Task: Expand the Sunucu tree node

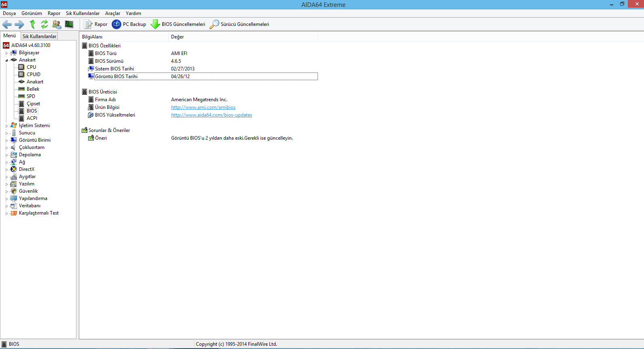Action: [x=6, y=133]
